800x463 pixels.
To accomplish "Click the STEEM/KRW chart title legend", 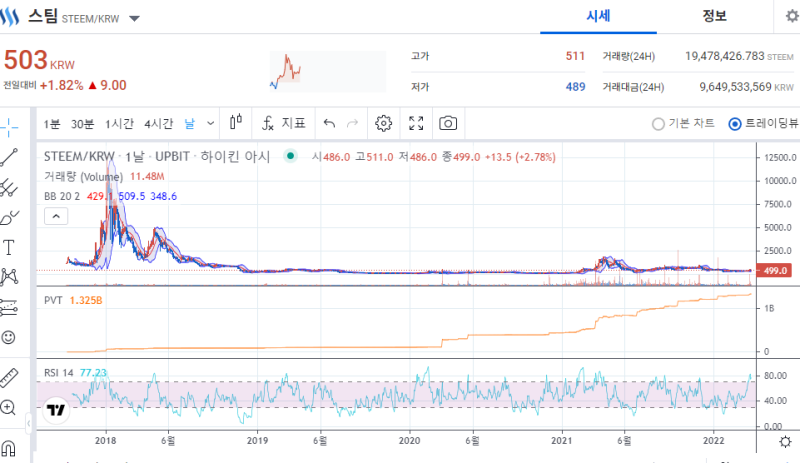I will 157,156.
